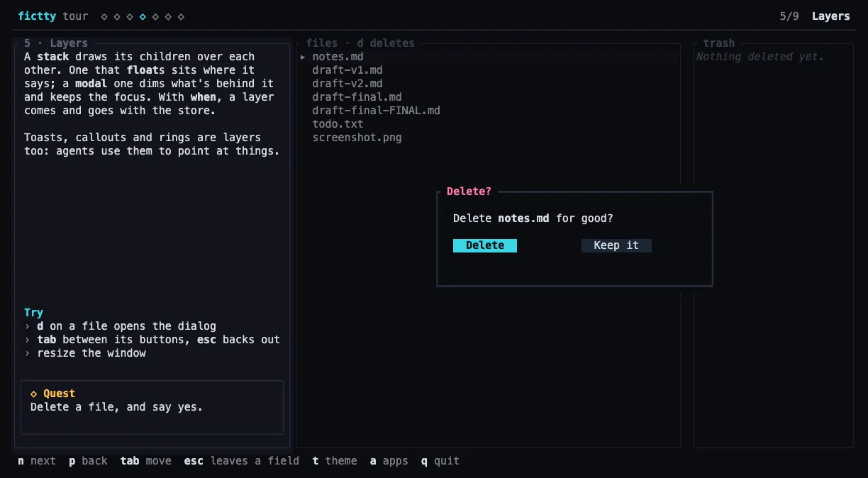Click the 'tour' label in header
This screenshot has width=868, height=478.
(76, 16)
